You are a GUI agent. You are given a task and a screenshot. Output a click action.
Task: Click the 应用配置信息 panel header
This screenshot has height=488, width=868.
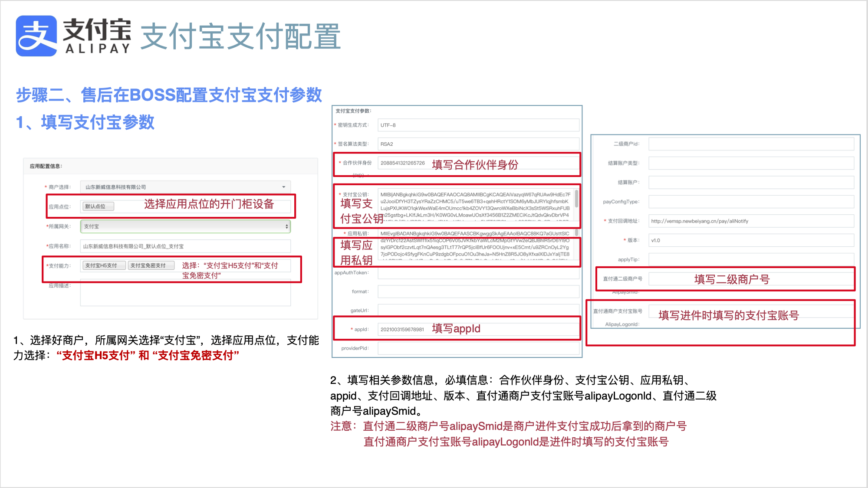(x=171, y=166)
